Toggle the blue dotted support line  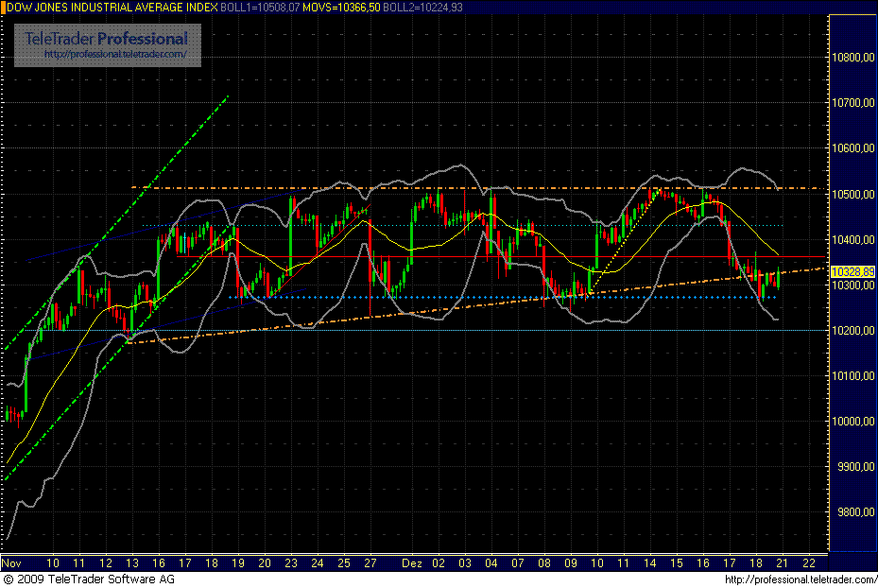pyautogui.click(x=425, y=295)
